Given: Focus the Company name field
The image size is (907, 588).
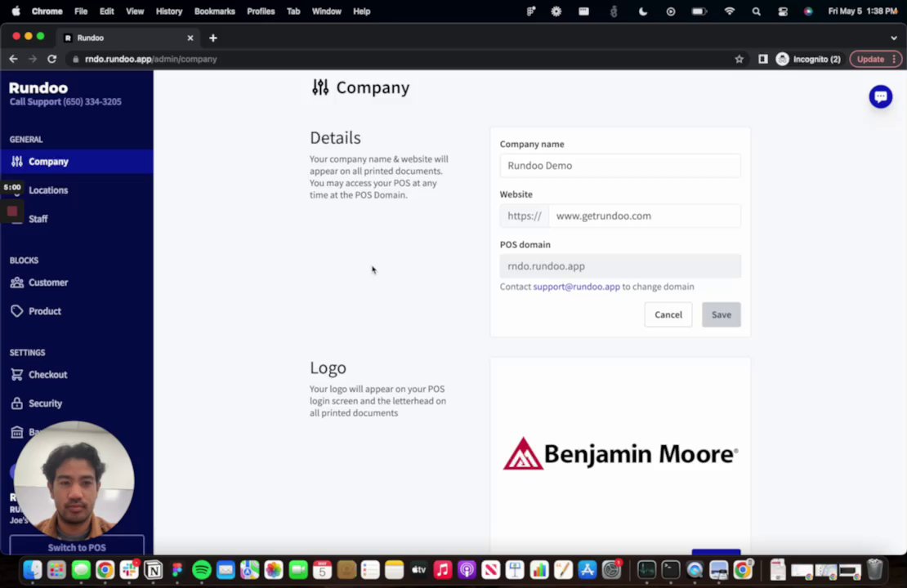Looking at the screenshot, I should (x=620, y=165).
